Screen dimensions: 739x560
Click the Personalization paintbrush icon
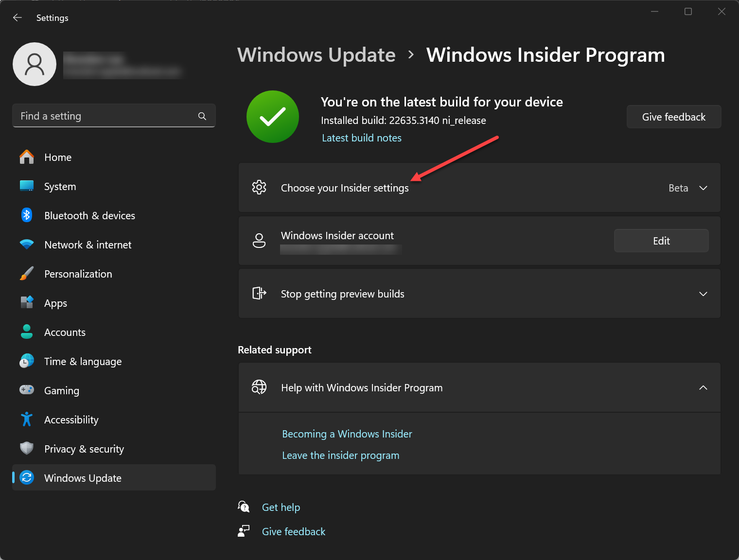tap(27, 273)
